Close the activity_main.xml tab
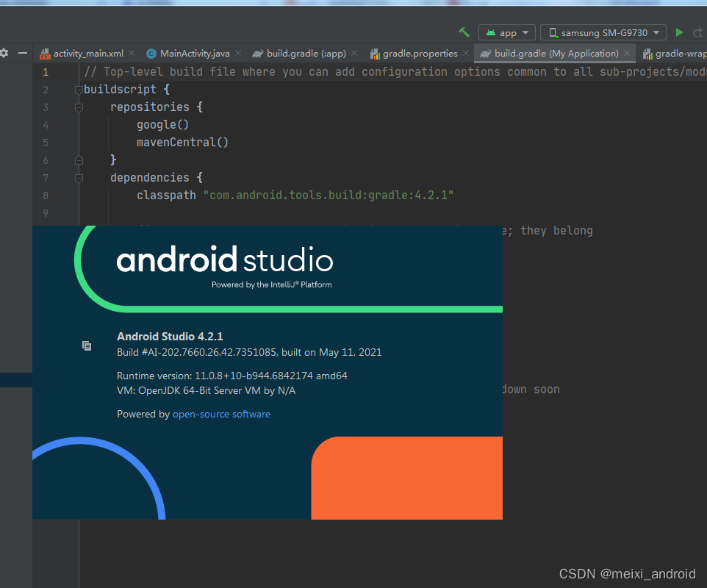The height and width of the screenshot is (588, 707). (131, 53)
